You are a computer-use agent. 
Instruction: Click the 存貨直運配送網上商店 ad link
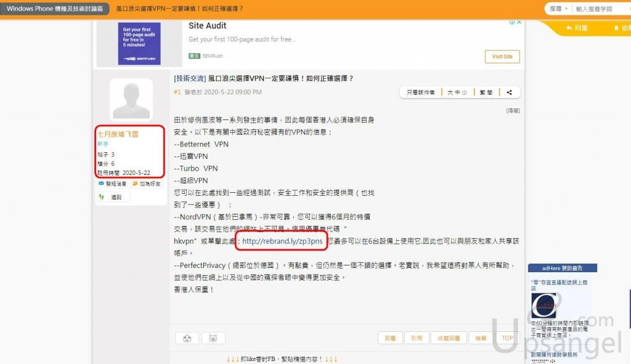pos(559,285)
